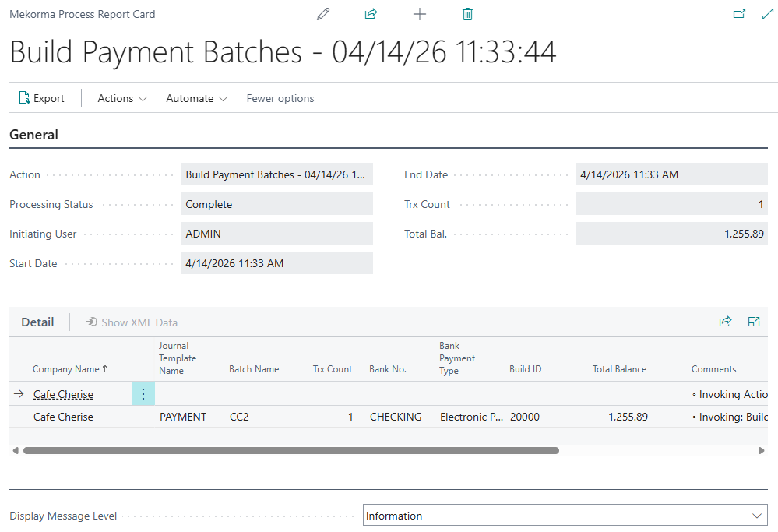Screen dimensions: 778x532
Task: Expand page with diagonal arrows icon
Action: click(x=768, y=14)
